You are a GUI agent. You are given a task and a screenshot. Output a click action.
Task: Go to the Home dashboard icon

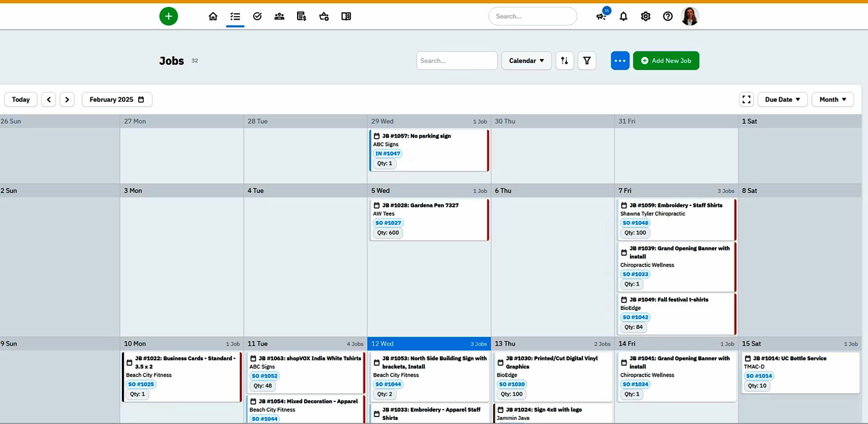(213, 16)
